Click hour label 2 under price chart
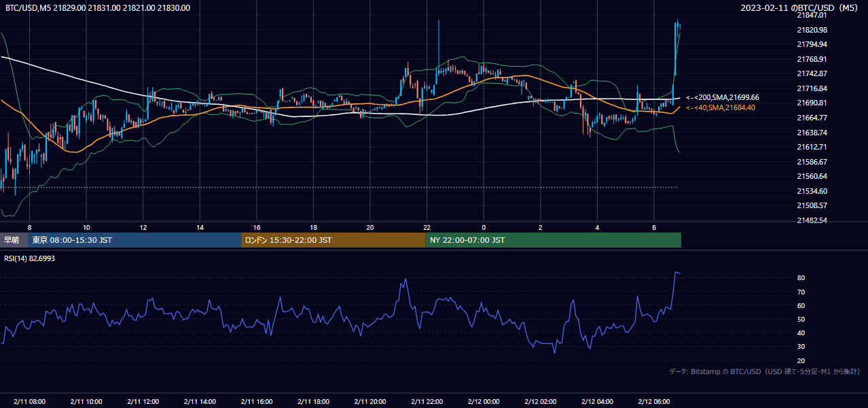Viewport: 868px width, 408px height. (541, 226)
